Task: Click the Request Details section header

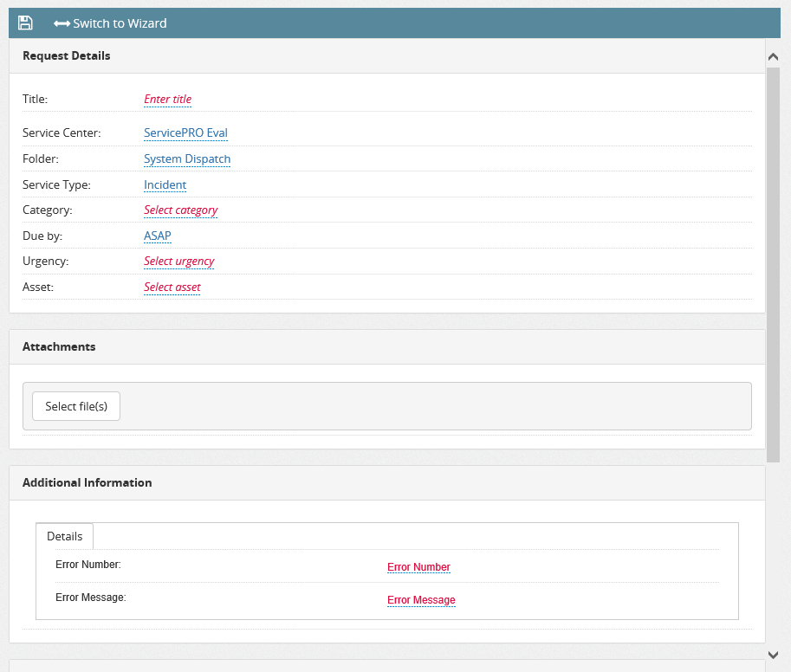Action: [66, 55]
